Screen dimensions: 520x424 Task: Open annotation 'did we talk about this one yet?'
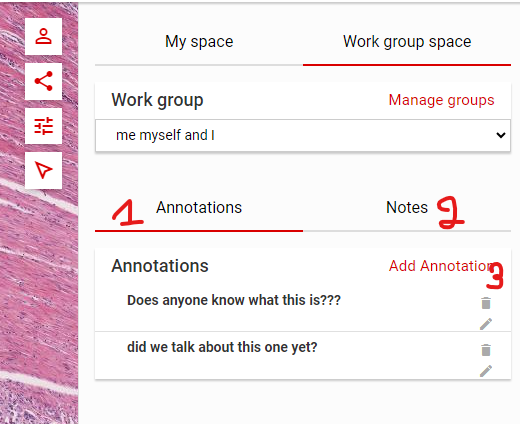[x=222, y=347]
